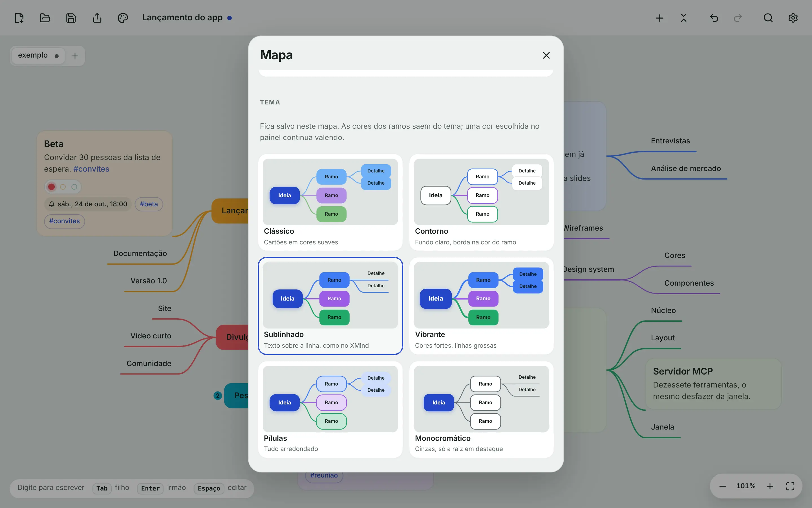Select the Análise de mercado node
This screenshot has width=812, height=508.
(x=686, y=168)
